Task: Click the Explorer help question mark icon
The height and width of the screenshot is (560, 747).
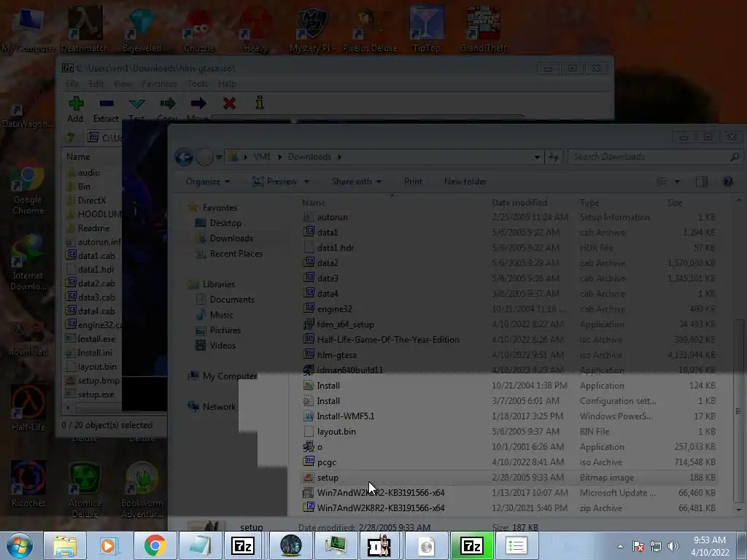Action: 727,182
